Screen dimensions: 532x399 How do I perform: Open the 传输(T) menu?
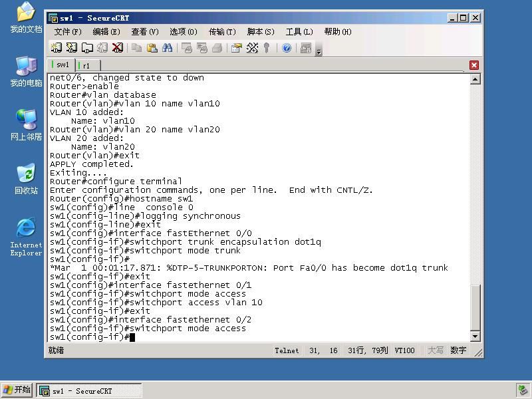[x=222, y=32]
